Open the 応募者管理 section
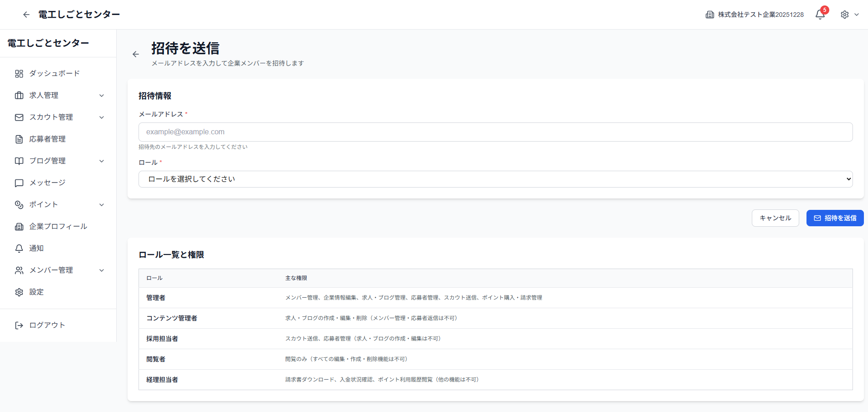868x412 pixels. tap(47, 139)
